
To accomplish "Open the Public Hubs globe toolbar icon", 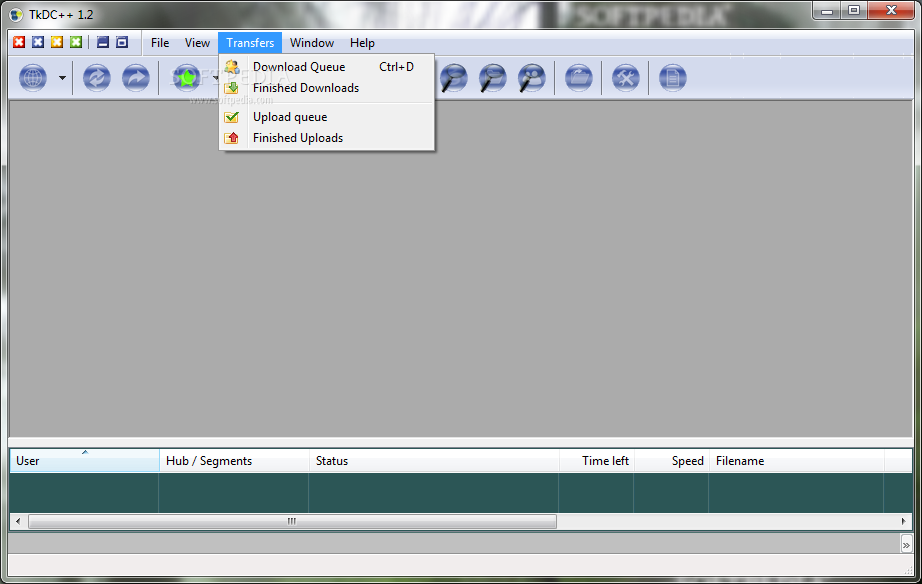I will (33, 78).
